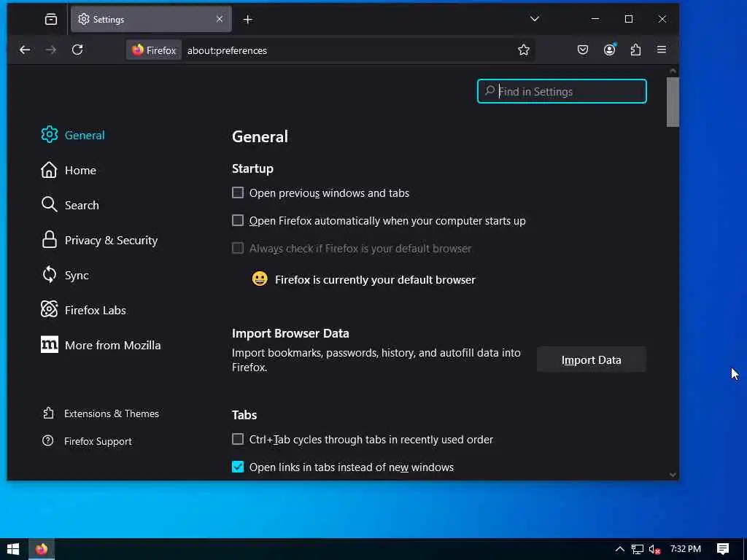Screen dimensions: 747x560
Task: Open a new tab with plus icon
Action: click(248, 20)
